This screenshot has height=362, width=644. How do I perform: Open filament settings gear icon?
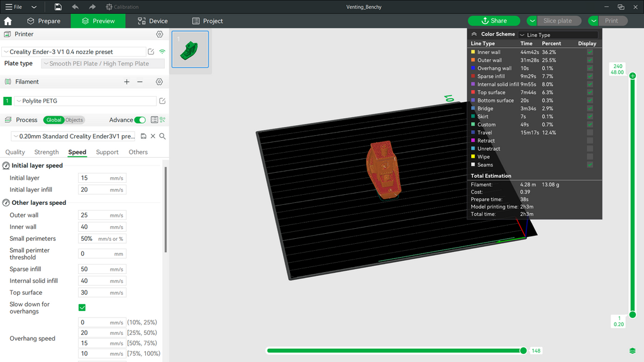pos(159,82)
